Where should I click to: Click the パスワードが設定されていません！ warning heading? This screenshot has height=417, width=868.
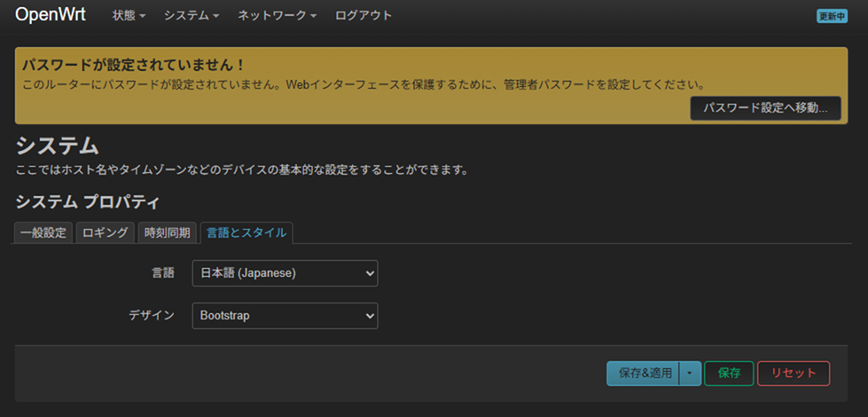133,65
